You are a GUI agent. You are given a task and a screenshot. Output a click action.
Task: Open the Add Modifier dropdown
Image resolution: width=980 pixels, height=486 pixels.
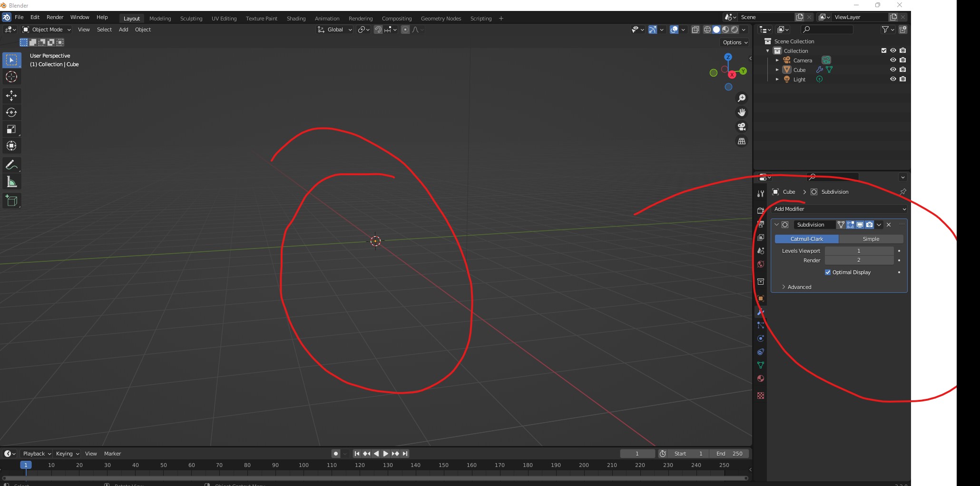coord(840,209)
